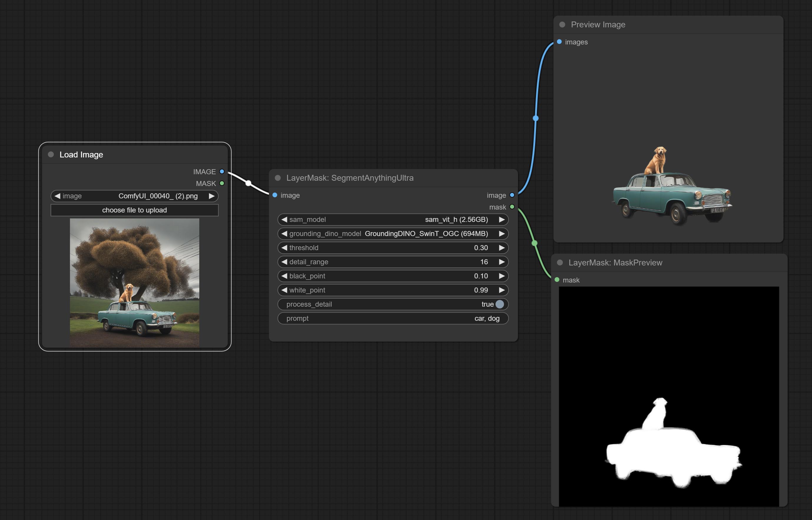Image resolution: width=812 pixels, height=520 pixels.
Task: Collapse the Load Image node using its dot
Action: coord(51,155)
